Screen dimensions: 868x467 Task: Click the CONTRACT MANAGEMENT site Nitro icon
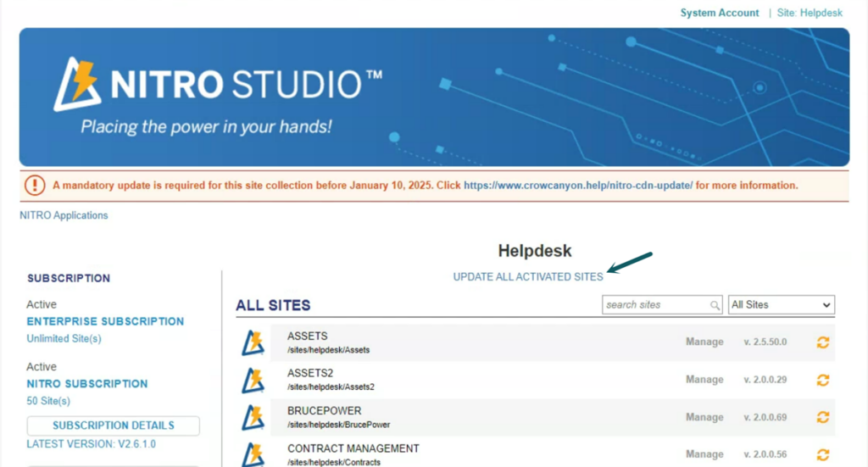point(253,454)
